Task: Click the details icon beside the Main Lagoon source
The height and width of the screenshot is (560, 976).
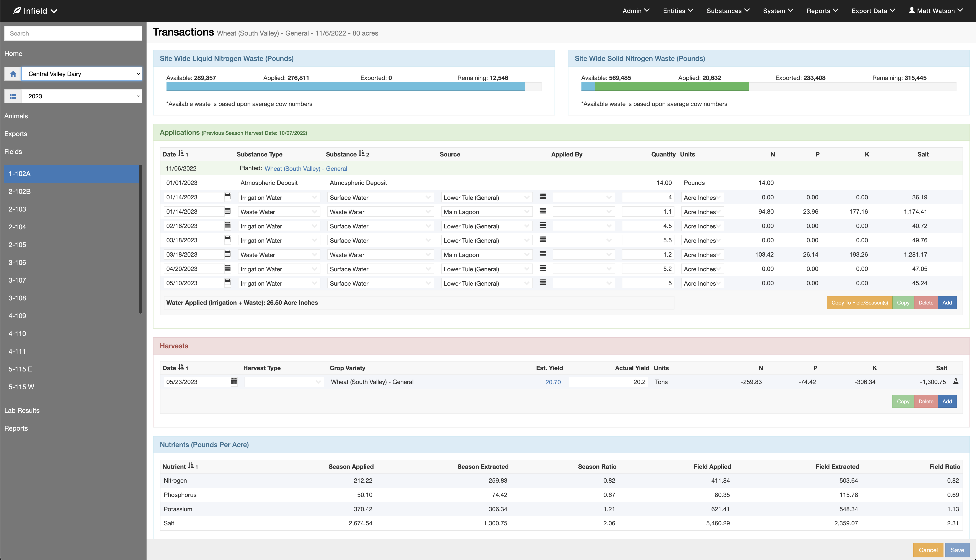Action: click(542, 211)
